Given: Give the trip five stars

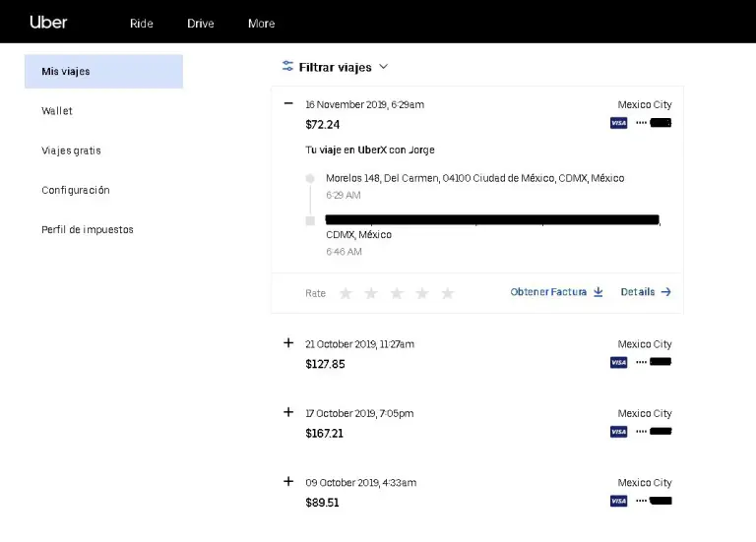Looking at the screenshot, I should pyautogui.click(x=448, y=293).
